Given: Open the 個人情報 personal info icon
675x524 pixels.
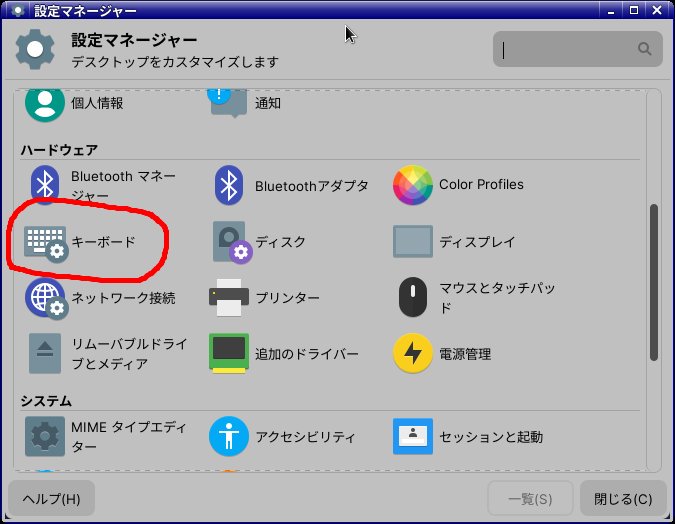Looking at the screenshot, I should 45,105.
